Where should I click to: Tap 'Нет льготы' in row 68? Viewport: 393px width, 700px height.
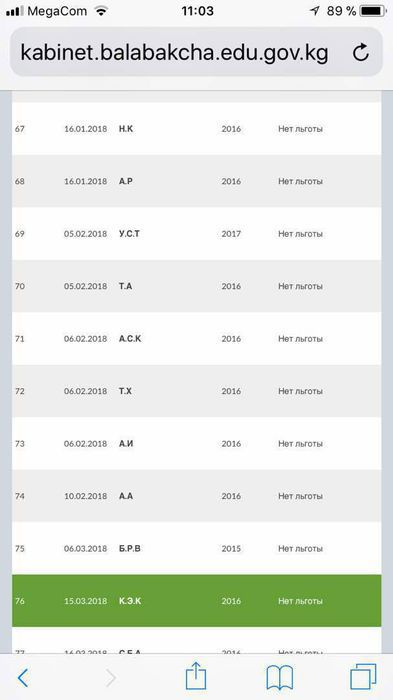300,181
